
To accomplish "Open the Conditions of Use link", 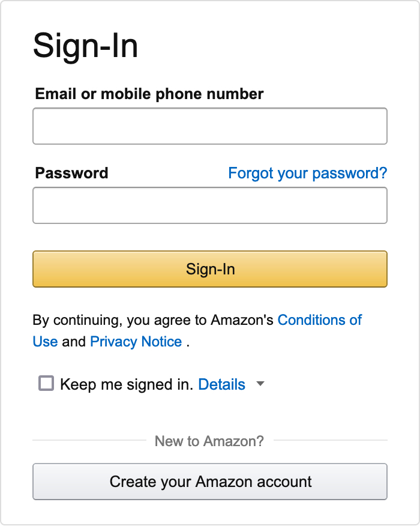I will pyautogui.click(x=319, y=320).
